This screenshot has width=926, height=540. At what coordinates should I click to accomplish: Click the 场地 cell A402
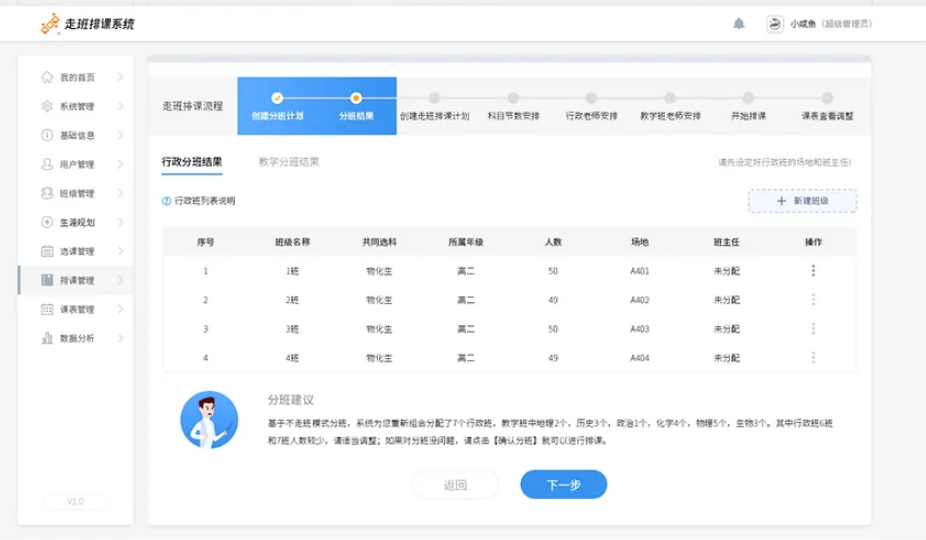tap(640, 300)
